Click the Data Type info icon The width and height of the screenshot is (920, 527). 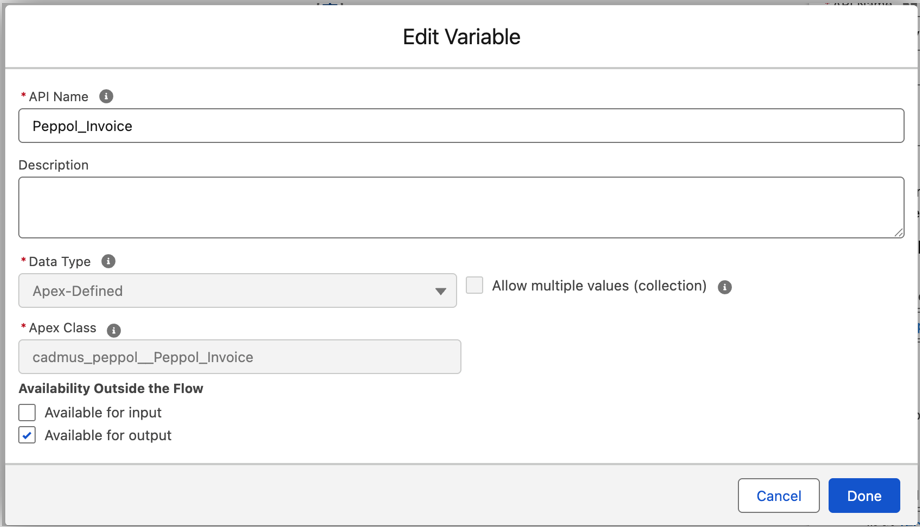click(108, 261)
